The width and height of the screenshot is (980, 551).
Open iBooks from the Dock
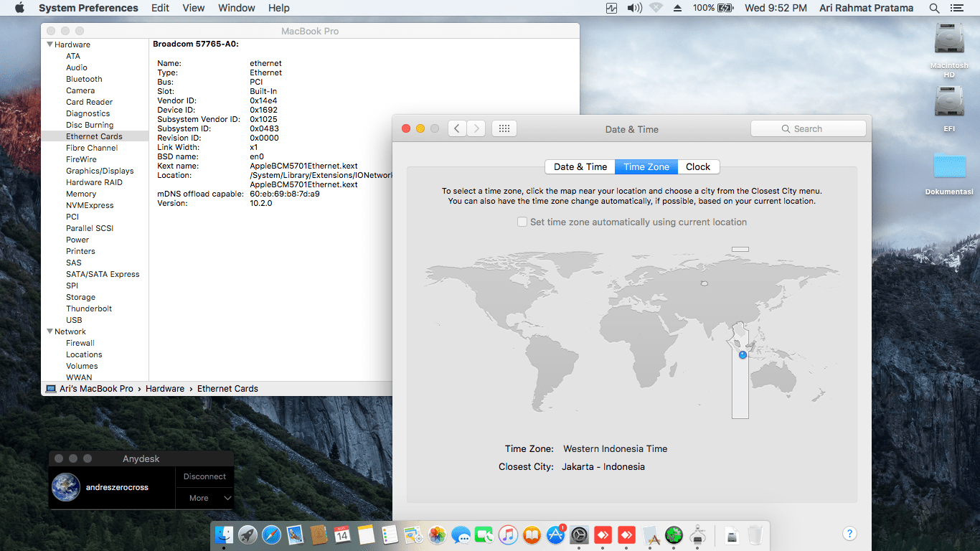(x=532, y=534)
